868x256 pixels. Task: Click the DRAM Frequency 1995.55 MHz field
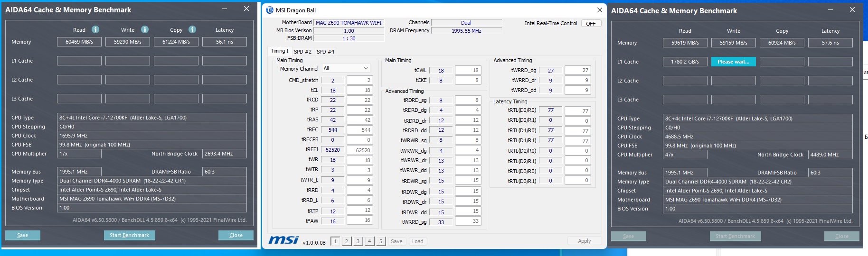466,31
